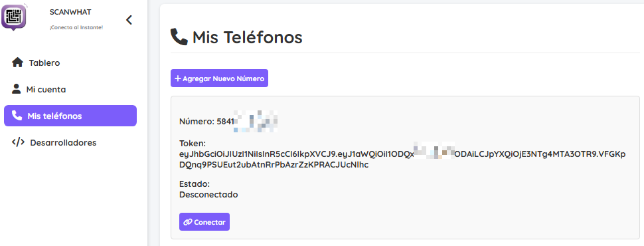The image size is (644, 246).
Task: Click the SCANWHAT brand name text
Action: click(x=70, y=12)
